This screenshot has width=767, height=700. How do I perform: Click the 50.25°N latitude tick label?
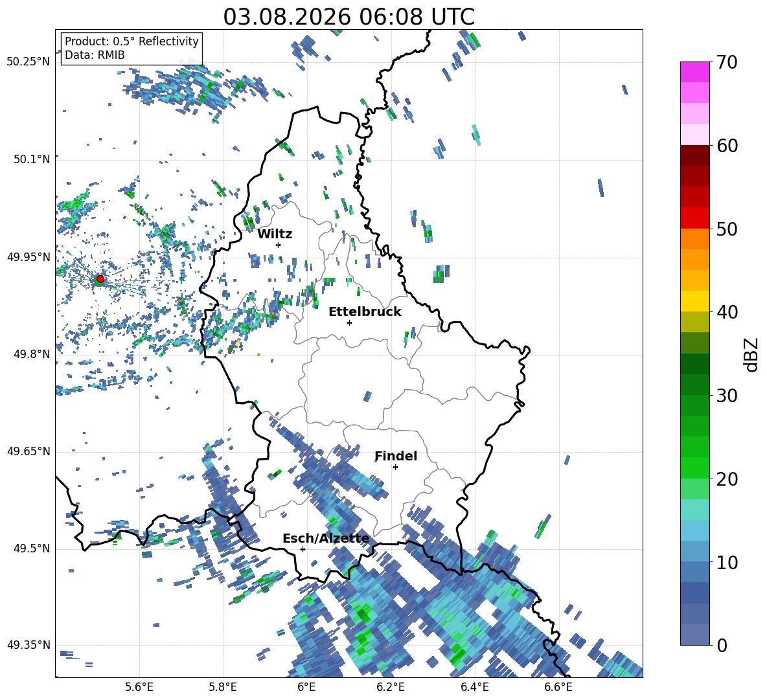coord(29,62)
